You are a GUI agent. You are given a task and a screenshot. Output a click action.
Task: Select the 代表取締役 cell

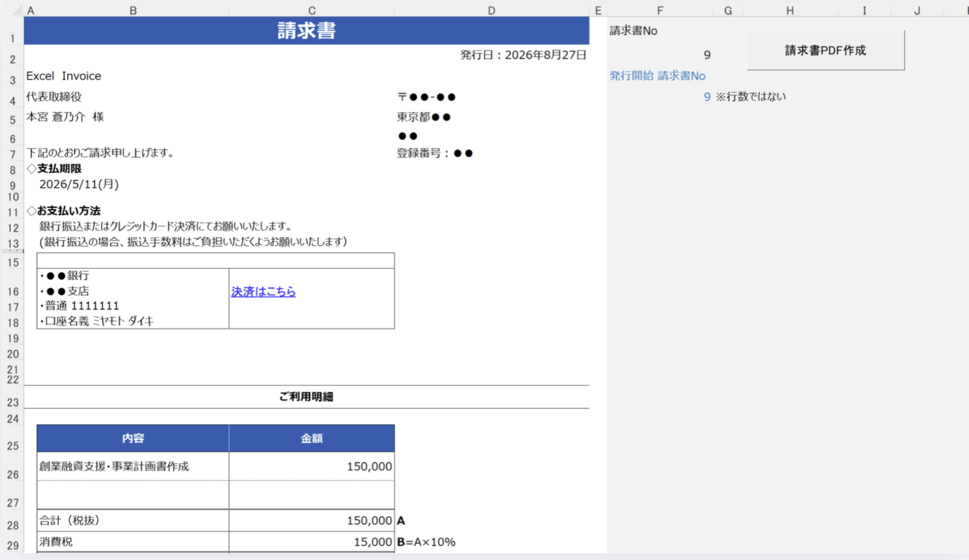54,96
